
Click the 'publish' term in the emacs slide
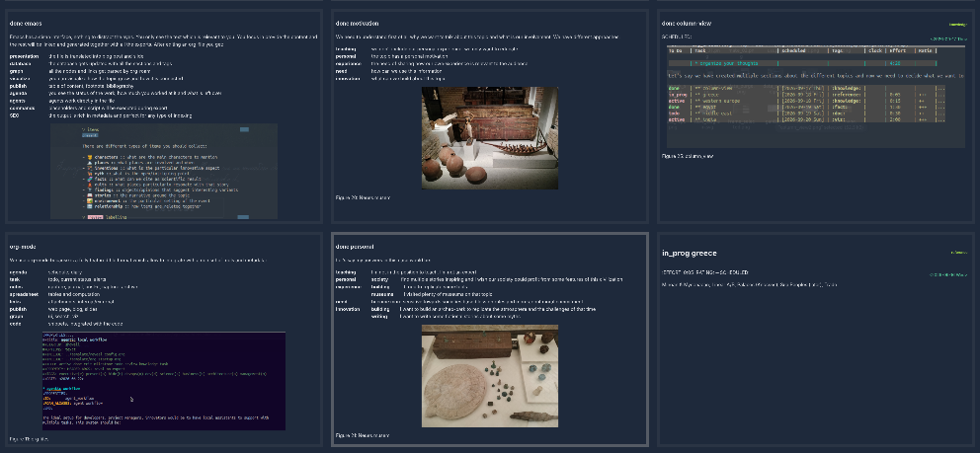click(18, 86)
